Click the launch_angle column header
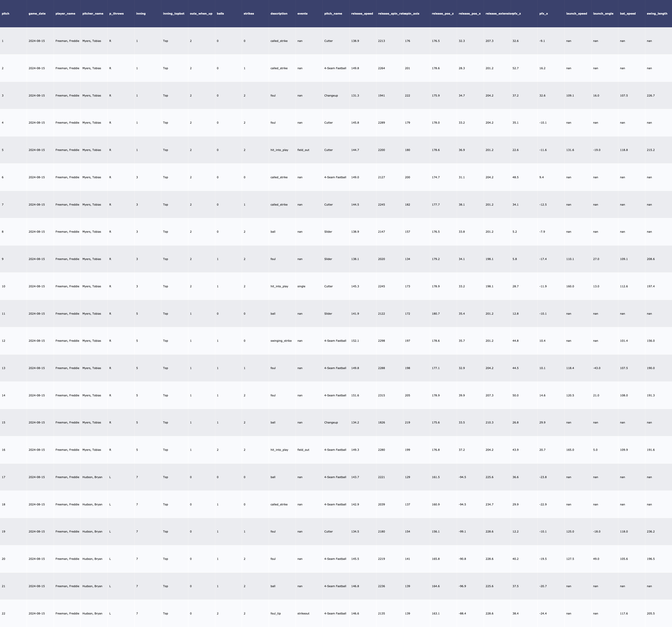This screenshot has width=672, height=627. pos(603,13)
